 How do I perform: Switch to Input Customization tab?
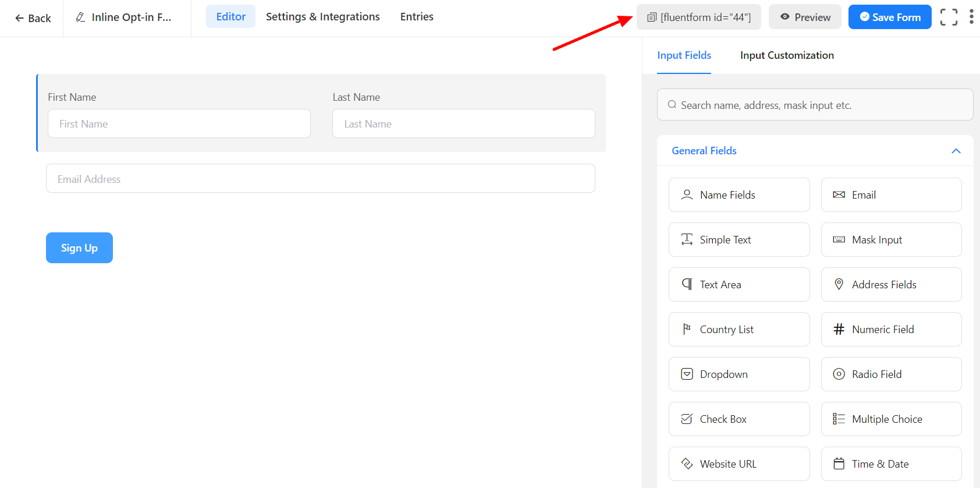[x=787, y=55]
